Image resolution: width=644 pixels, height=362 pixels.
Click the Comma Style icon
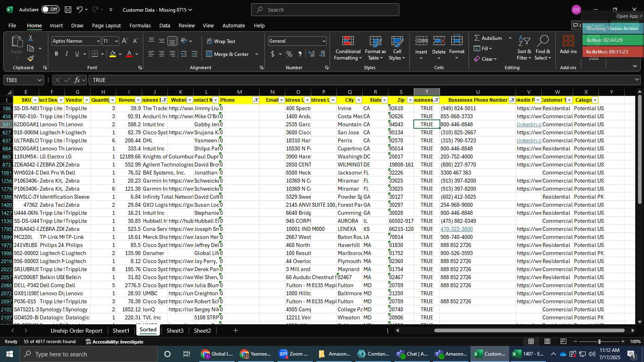point(300,54)
